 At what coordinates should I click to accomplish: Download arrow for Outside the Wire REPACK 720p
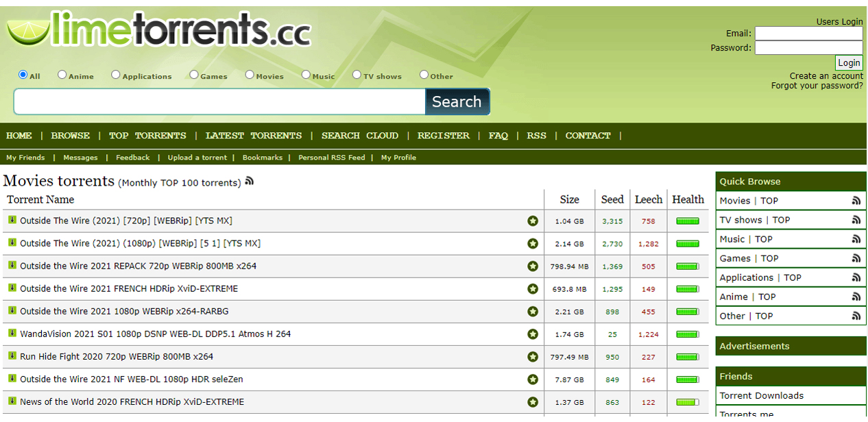[12, 265]
